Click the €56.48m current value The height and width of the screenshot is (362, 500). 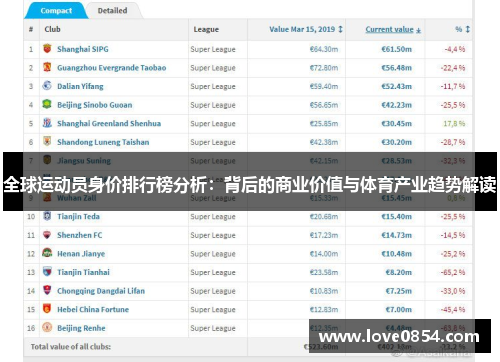396,68
